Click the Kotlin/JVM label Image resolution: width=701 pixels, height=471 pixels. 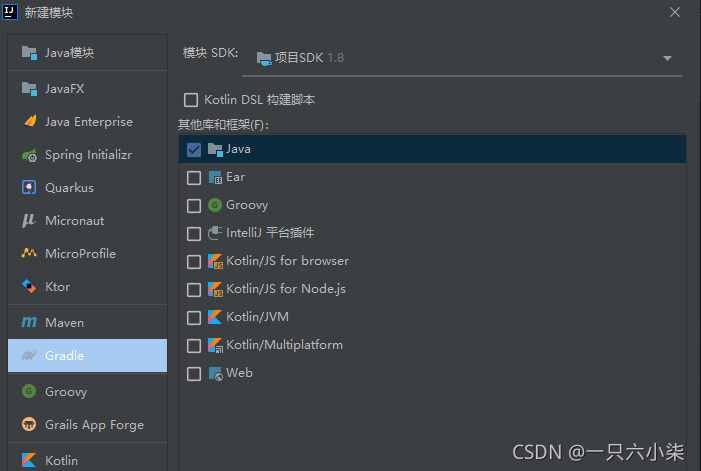pyautogui.click(x=258, y=317)
